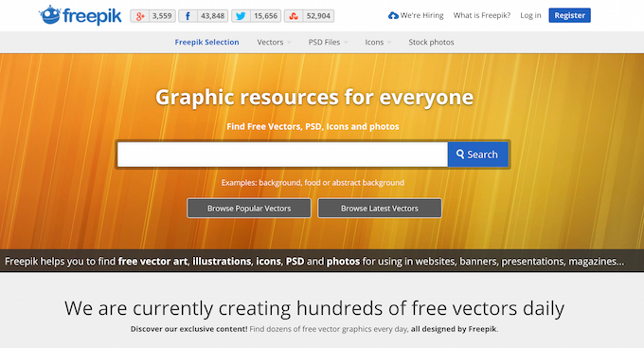Click the Twitter share icon
644x348 pixels.
241,16
